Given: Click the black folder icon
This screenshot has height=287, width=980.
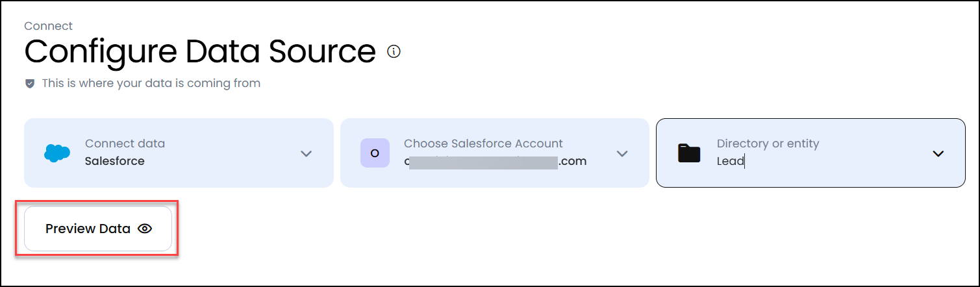Looking at the screenshot, I should pos(689,153).
